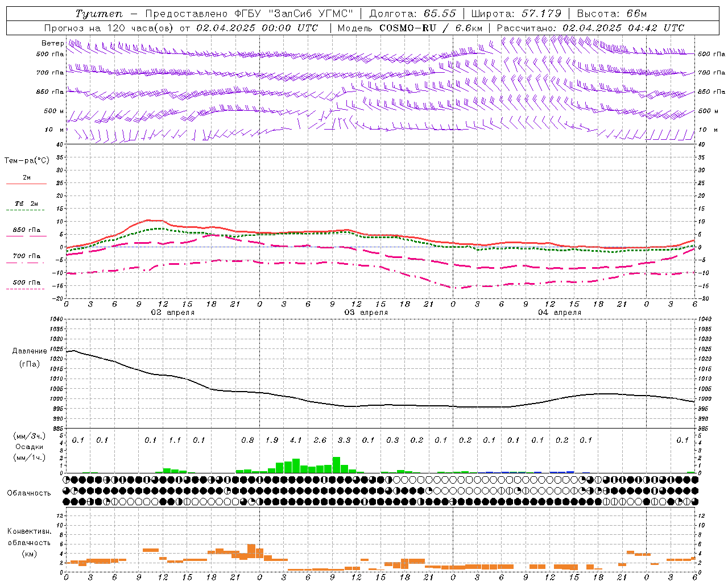728x582 pixels.
Task: Click the '1.9' three-hour precipitation value
Action: coord(272,440)
